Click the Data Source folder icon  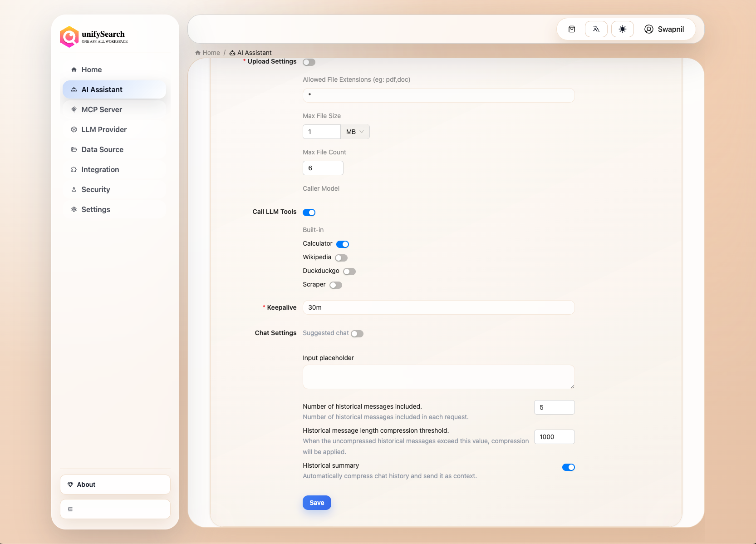tap(74, 149)
